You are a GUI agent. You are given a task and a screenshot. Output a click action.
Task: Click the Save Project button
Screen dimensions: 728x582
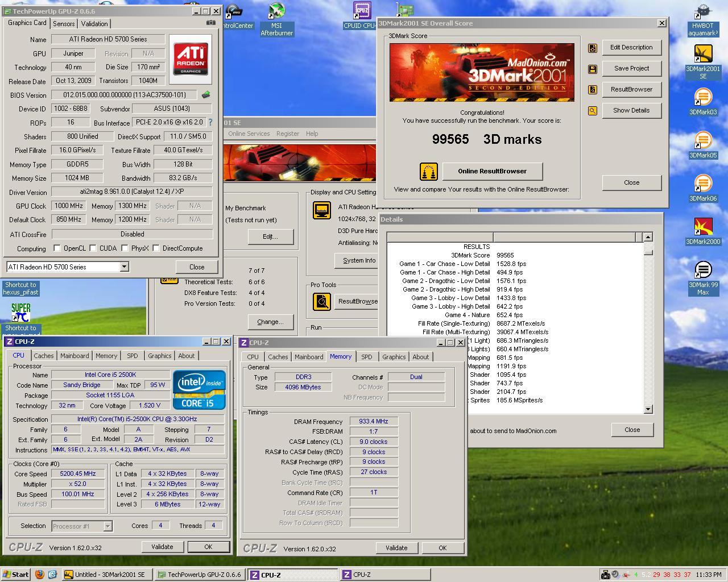point(631,69)
